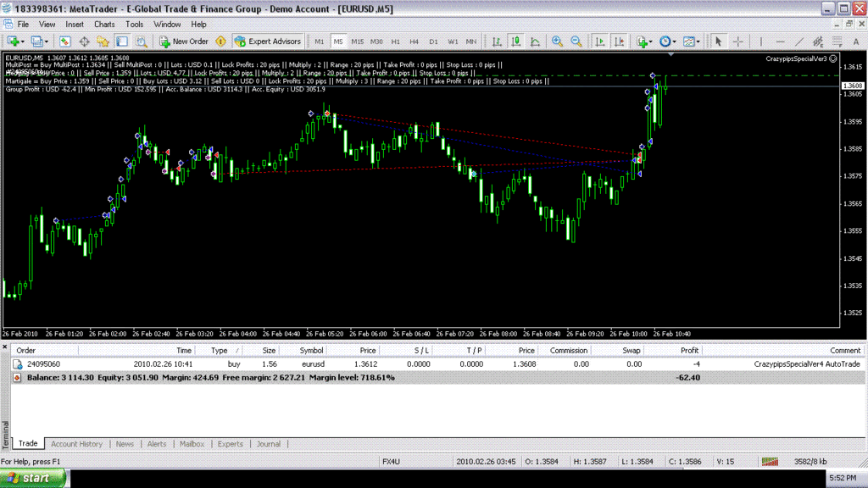Select the D1 timeframe
Image resolution: width=868 pixels, height=488 pixels.
433,42
